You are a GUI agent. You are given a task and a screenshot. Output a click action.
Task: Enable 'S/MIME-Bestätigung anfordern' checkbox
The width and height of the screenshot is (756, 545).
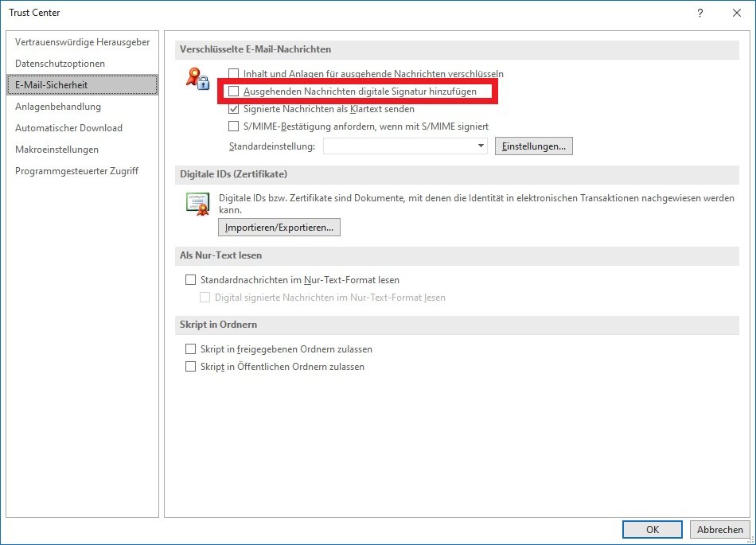click(233, 127)
